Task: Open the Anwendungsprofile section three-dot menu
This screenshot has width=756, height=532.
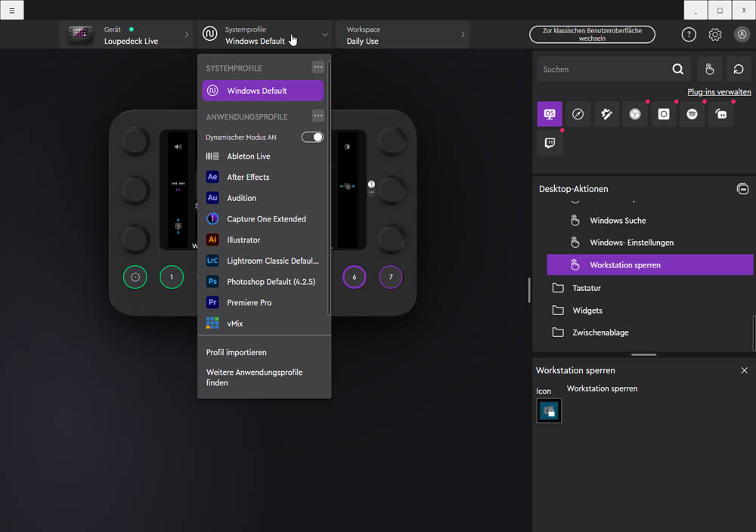Action: click(x=318, y=116)
